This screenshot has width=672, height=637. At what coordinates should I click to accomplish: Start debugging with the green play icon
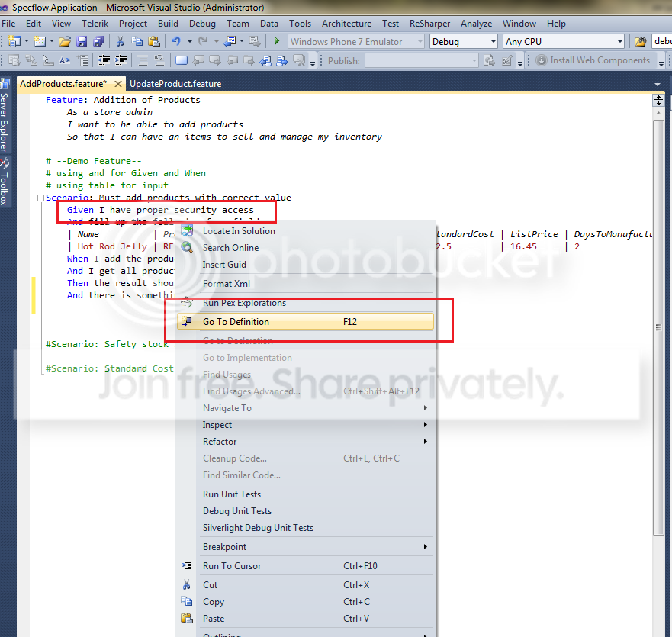pyautogui.click(x=276, y=42)
